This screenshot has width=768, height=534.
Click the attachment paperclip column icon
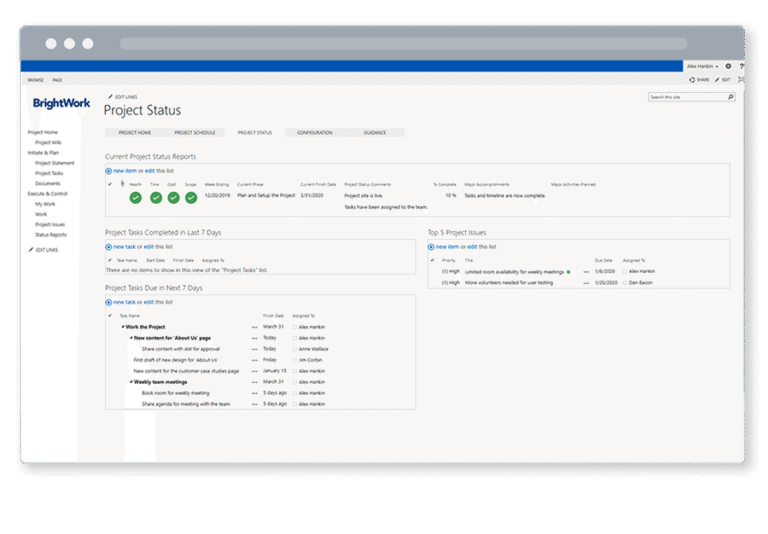click(122, 184)
